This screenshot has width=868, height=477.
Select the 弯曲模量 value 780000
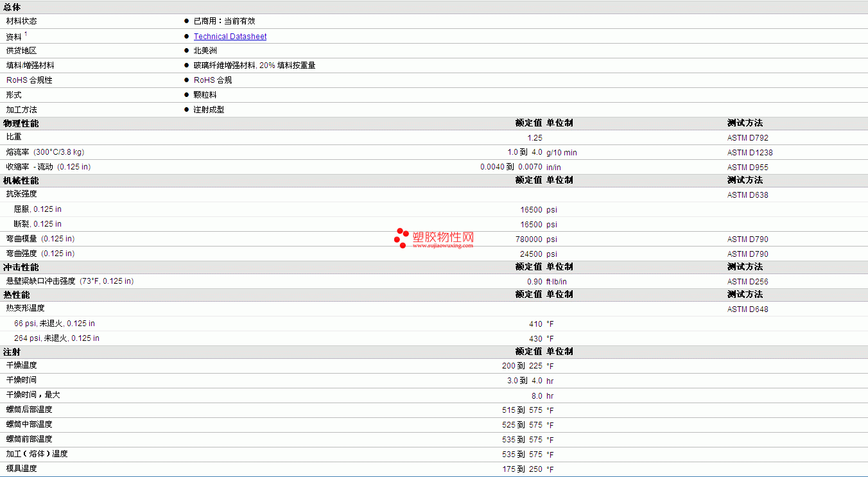coord(529,239)
